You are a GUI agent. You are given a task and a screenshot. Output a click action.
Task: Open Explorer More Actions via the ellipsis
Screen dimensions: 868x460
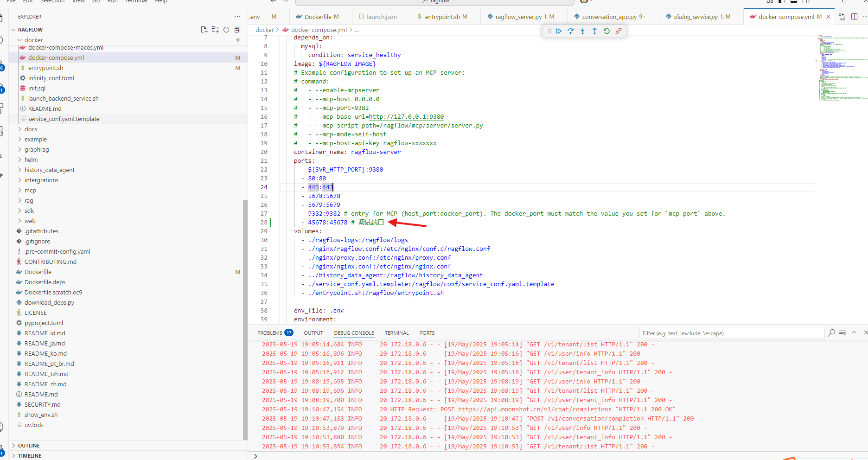[x=237, y=16]
